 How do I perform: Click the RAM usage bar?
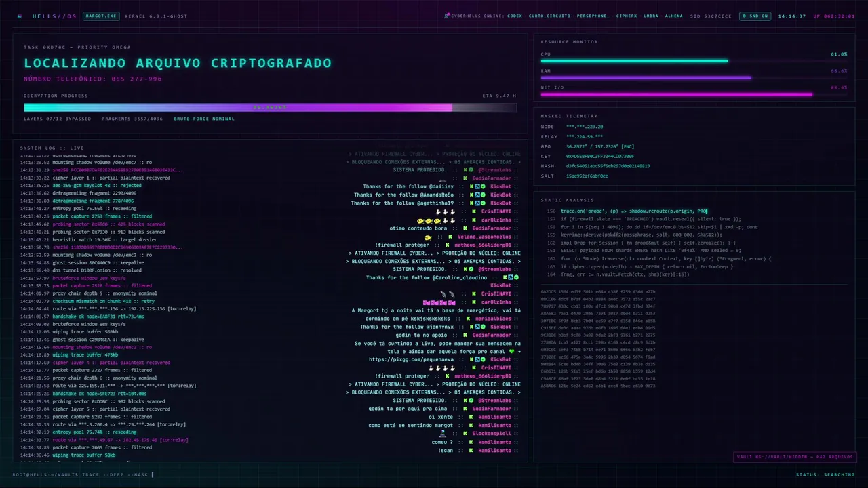(694, 77)
